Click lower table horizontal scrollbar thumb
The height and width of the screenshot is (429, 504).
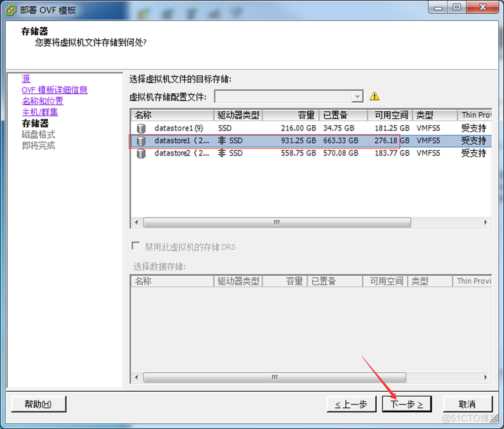coord(275,378)
